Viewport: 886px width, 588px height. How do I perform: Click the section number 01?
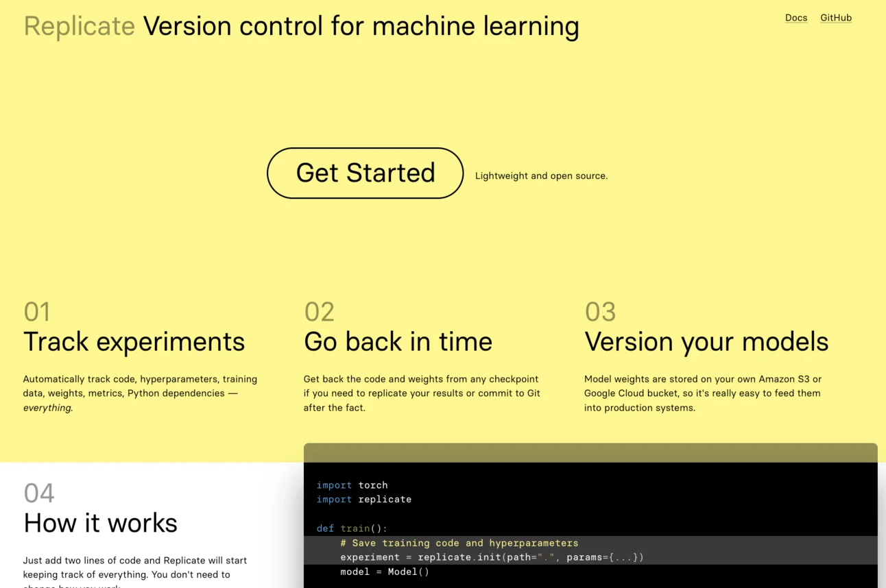(x=37, y=312)
